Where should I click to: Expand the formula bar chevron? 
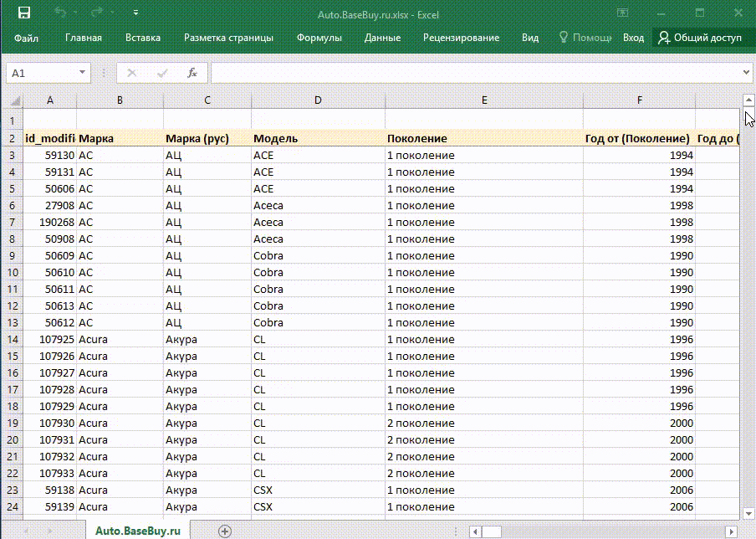click(x=746, y=73)
